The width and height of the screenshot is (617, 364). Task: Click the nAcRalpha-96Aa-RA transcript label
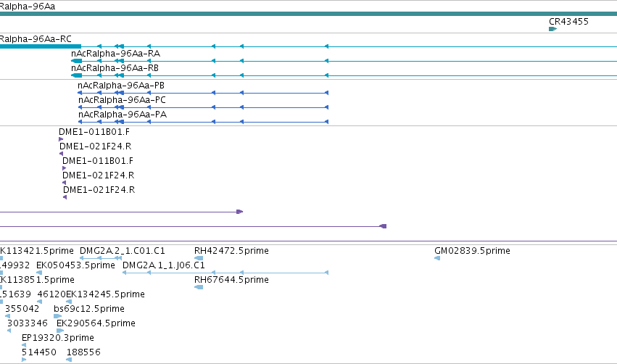coord(116,54)
